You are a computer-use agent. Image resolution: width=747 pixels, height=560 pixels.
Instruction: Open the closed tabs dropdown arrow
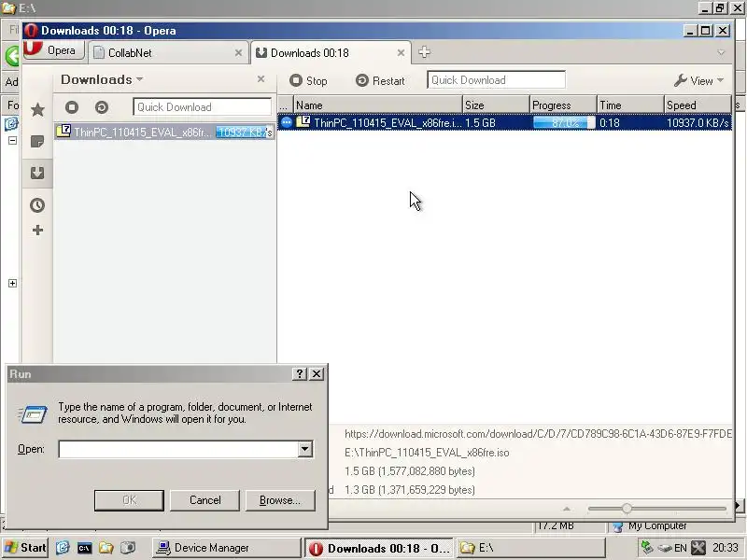pos(721,52)
